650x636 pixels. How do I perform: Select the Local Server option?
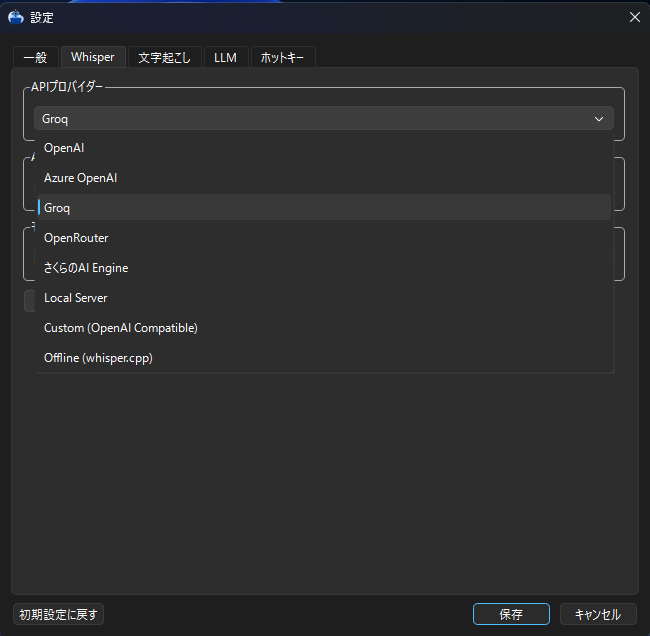(x=76, y=298)
